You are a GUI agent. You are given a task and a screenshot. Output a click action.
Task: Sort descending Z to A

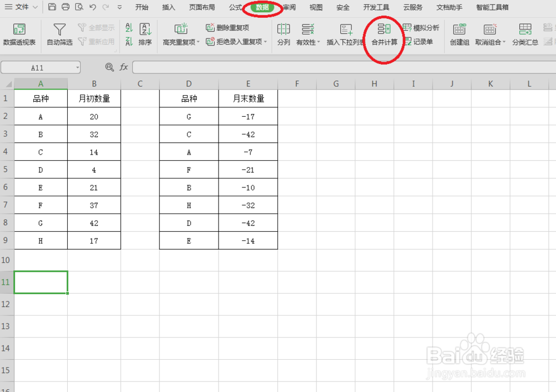(129, 42)
